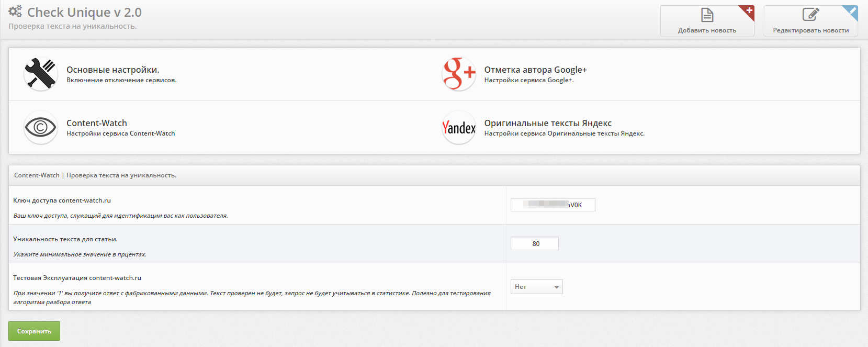Open Основные настройки section
868x347 pixels.
(113, 70)
